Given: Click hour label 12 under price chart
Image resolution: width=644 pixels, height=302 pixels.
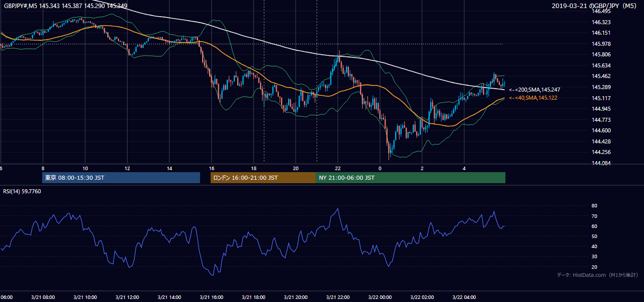Looking at the screenshot, I should click(127, 169).
